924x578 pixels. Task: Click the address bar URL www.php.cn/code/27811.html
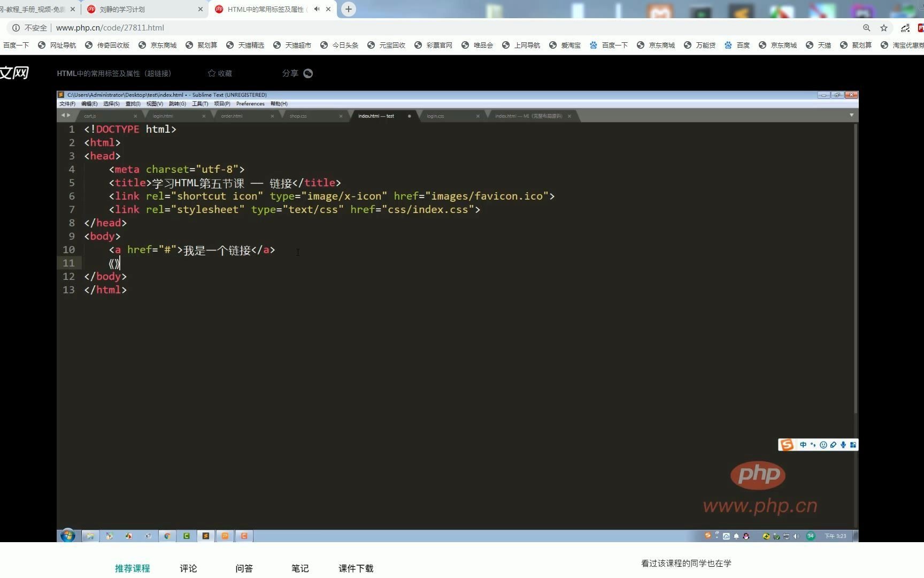(110, 28)
